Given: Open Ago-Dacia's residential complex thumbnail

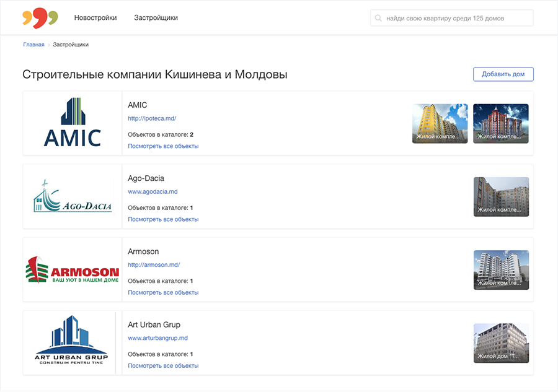Looking at the screenshot, I should [501, 197].
